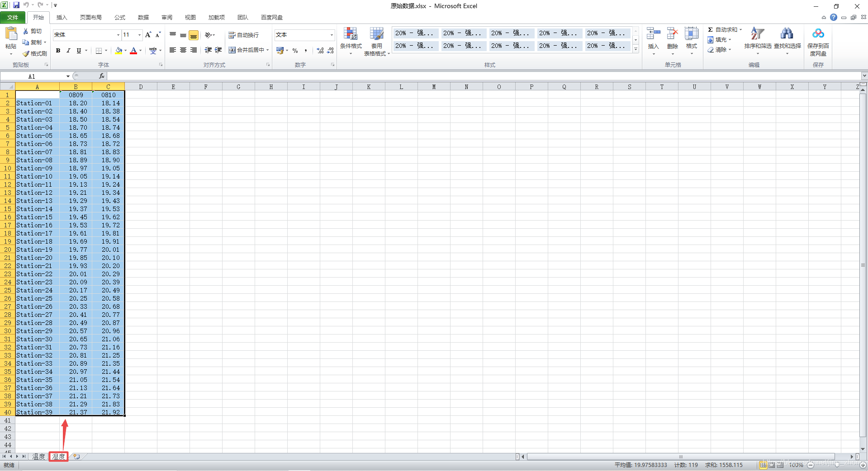Click the cell borders icon
The height and width of the screenshot is (471, 868).
[x=99, y=51]
